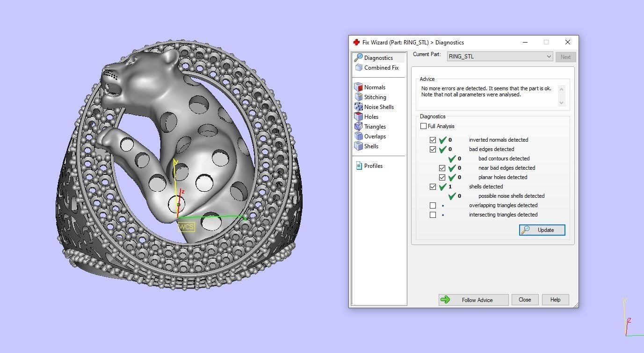Click 'possible noise shells detected' result line
Image resolution: width=644 pixels, height=353 pixels.
tap(511, 196)
